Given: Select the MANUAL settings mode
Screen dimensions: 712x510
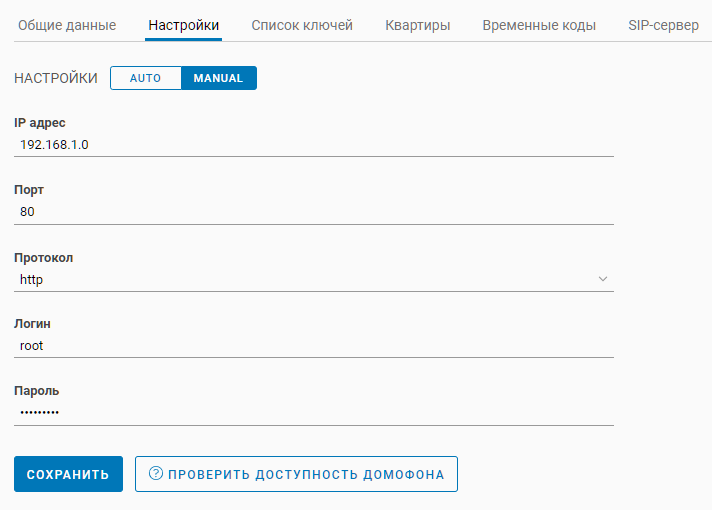Looking at the screenshot, I should click(218, 78).
